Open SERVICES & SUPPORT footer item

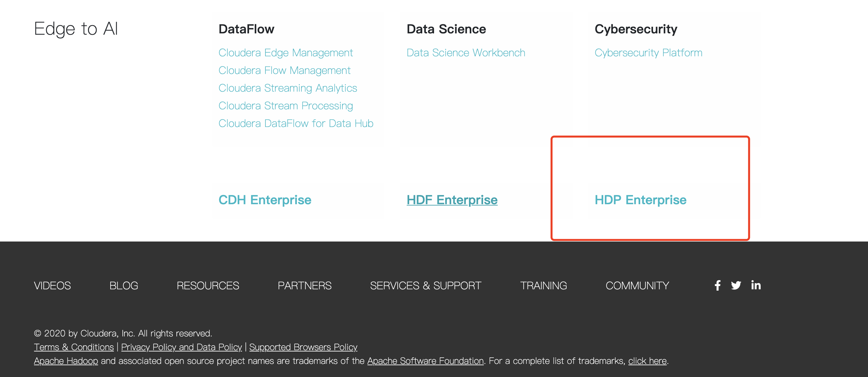point(425,286)
